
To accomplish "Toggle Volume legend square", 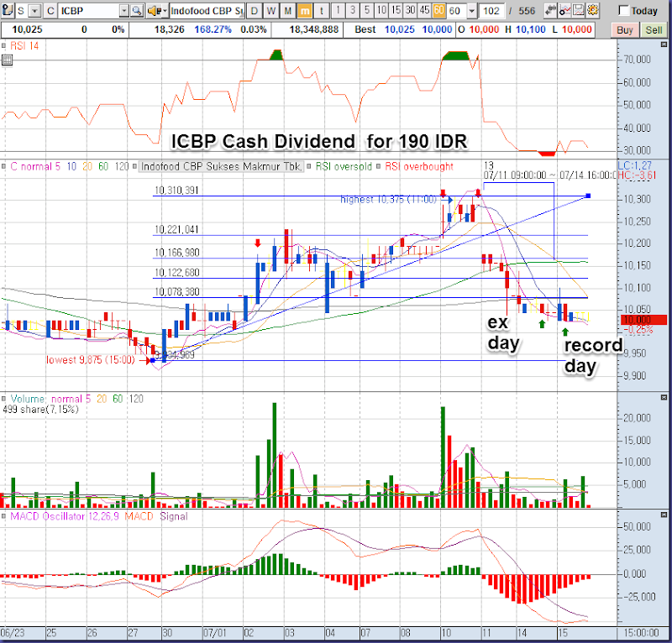I will [x=4, y=399].
